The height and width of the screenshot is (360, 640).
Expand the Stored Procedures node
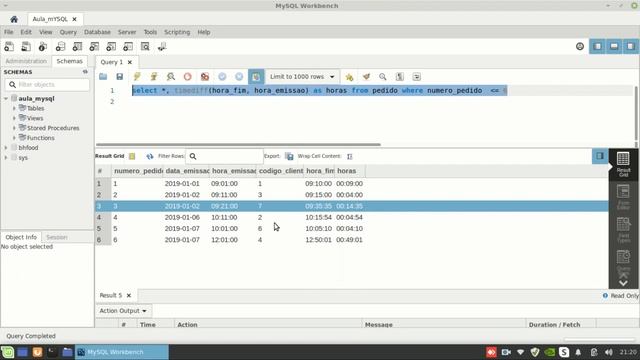(14, 128)
